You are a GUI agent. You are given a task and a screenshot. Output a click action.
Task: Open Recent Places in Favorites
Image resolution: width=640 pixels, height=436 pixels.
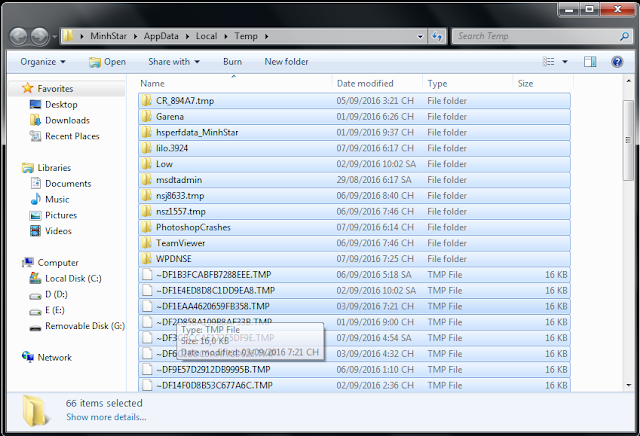pos(72,136)
